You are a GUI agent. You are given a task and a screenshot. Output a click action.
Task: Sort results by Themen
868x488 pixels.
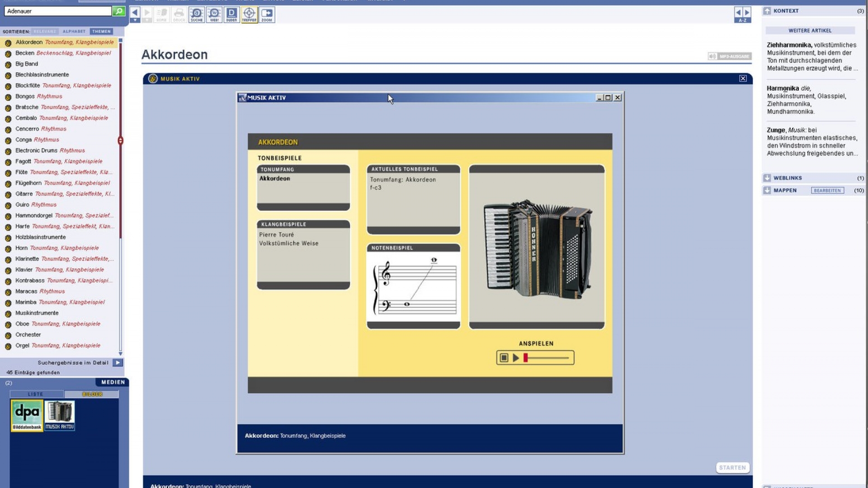[101, 32]
